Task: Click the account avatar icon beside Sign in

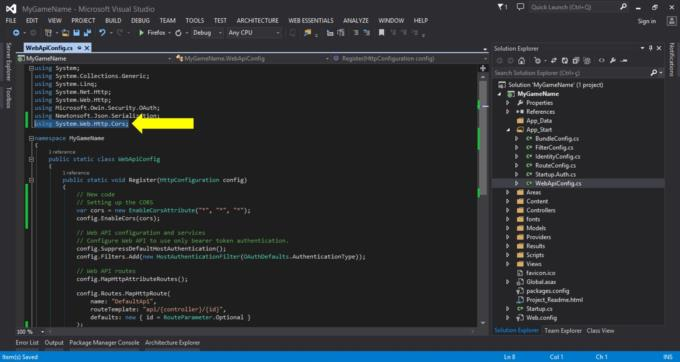Action: 671,21
